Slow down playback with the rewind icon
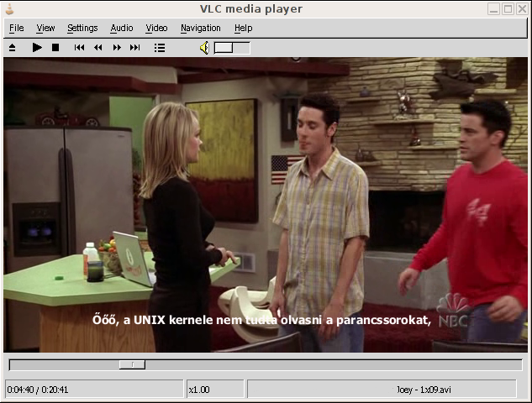Viewport: 532px width, 403px height. 98,48
